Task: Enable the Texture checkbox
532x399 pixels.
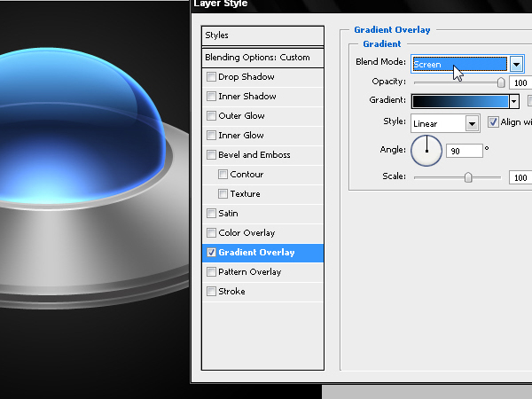Action: 223,193
